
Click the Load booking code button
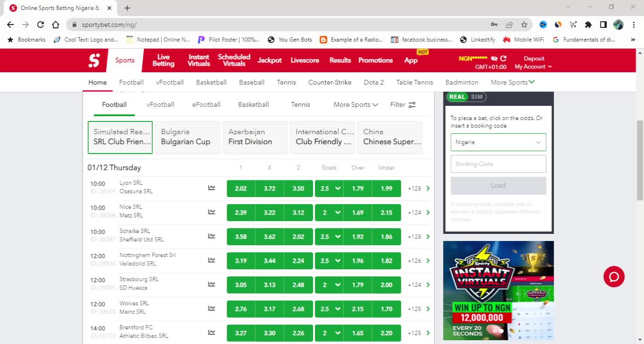(x=499, y=186)
